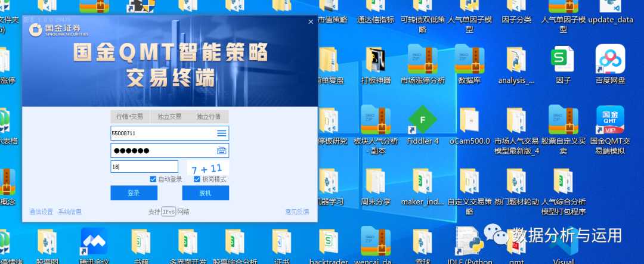Viewport: 644px width, 264px height.
Task: Open the soft keyboard in password field
Action: click(x=222, y=151)
